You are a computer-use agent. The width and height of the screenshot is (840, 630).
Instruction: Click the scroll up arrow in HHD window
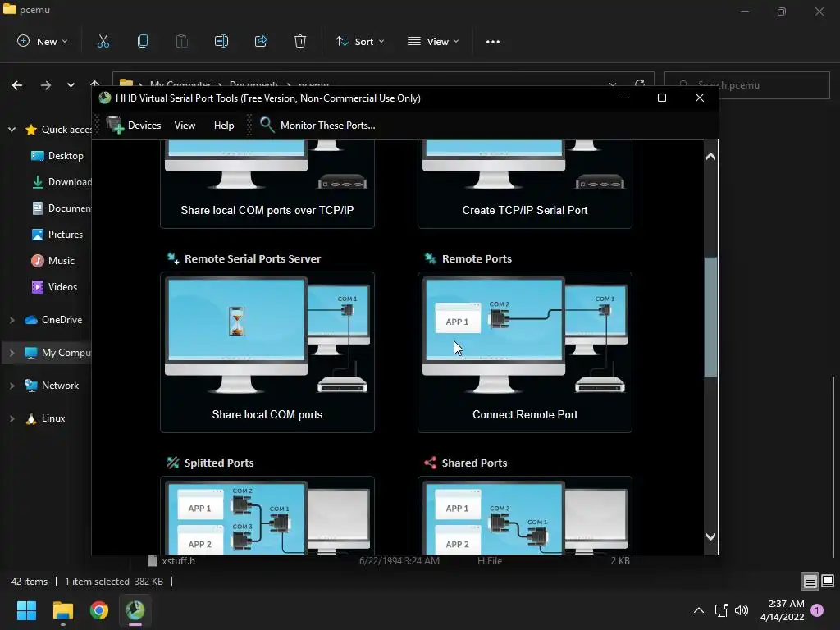[711, 157]
